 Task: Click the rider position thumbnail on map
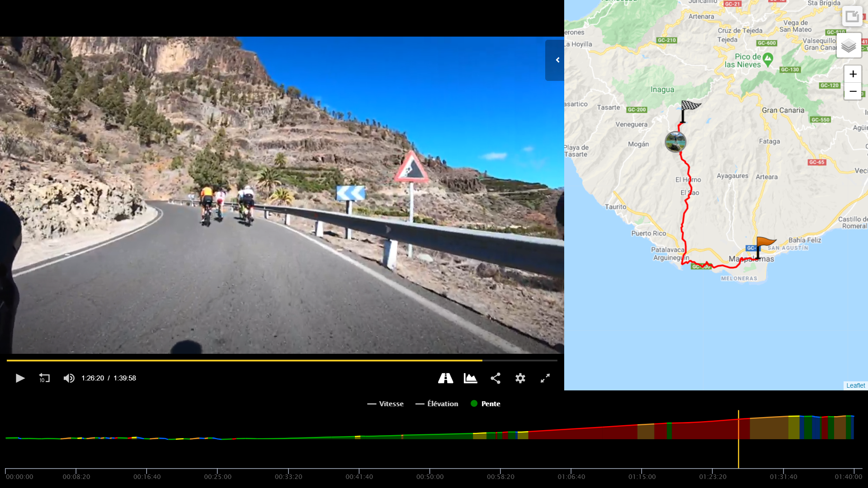pyautogui.click(x=675, y=142)
